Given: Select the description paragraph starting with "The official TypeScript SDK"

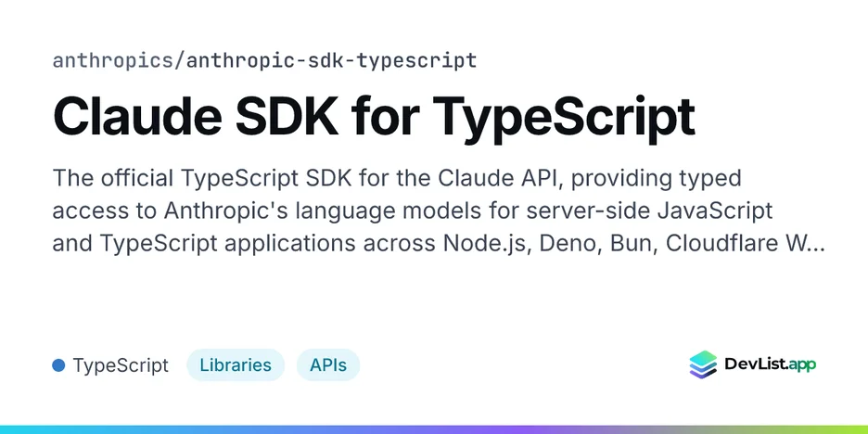Looking at the screenshot, I should point(439,211).
